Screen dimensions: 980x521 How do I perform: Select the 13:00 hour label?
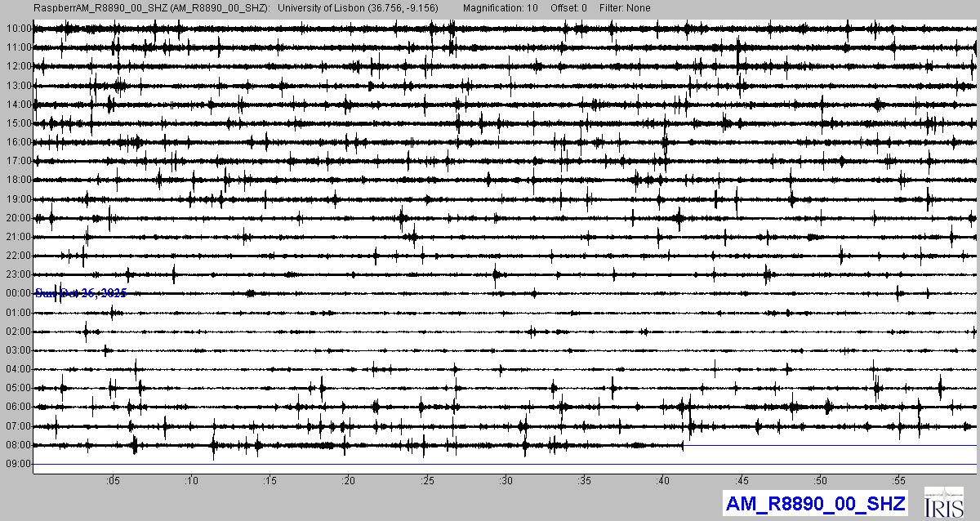click(x=18, y=86)
